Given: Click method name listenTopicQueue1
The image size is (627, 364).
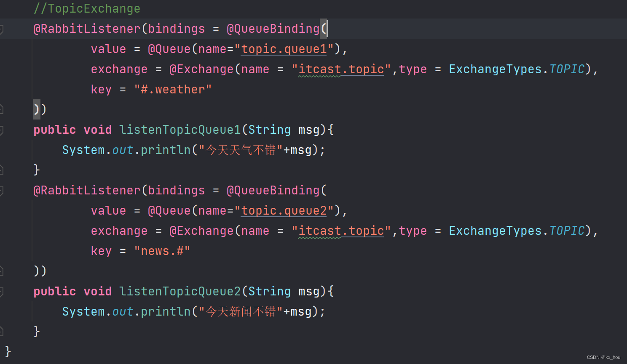Looking at the screenshot, I should [x=180, y=130].
